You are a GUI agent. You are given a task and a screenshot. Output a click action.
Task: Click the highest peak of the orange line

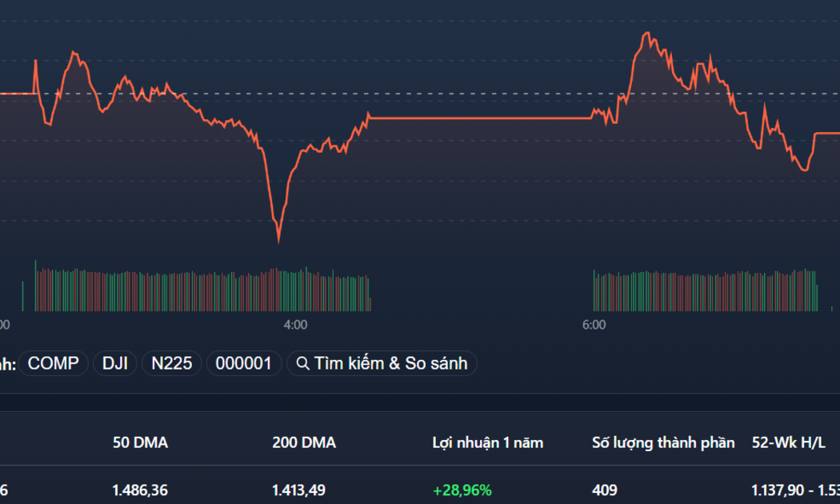647,34
